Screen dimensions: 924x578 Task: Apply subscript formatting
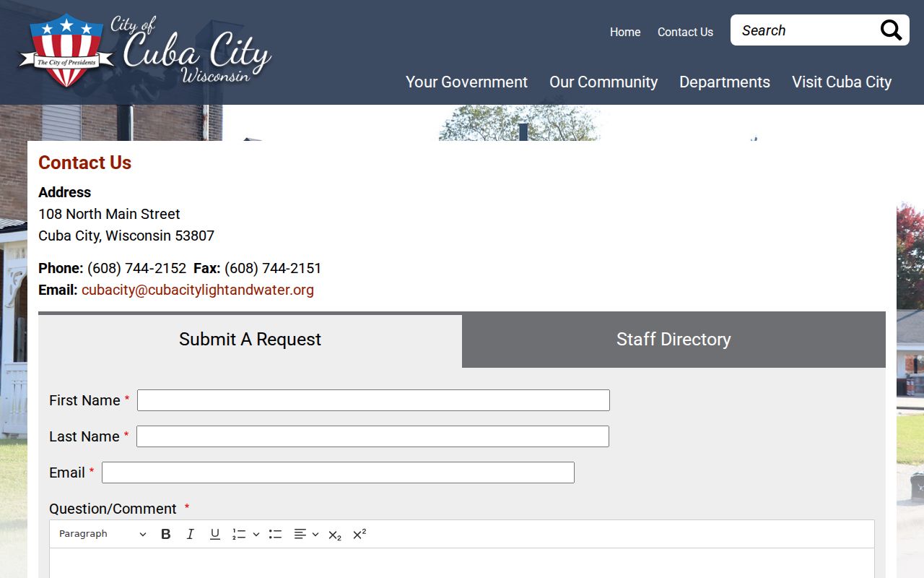[x=335, y=535]
